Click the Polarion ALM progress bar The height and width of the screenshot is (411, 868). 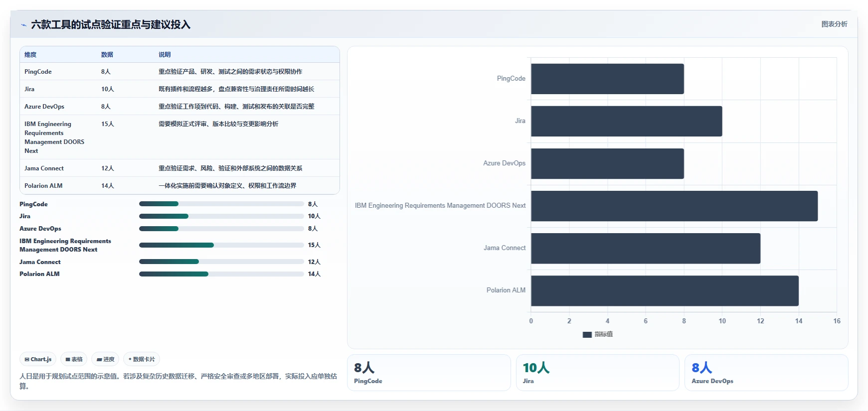[221, 274]
